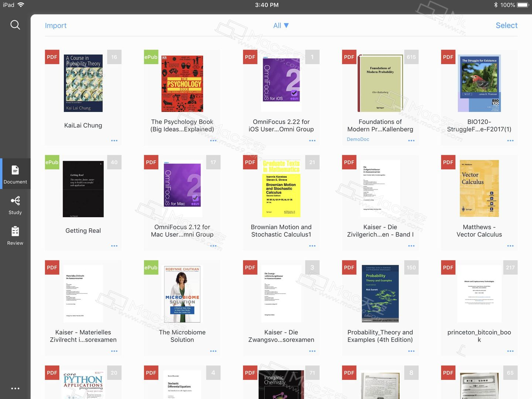Screen dimensions: 532x399
Task: Tap the battery indicator in status bar
Action: pyautogui.click(x=523, y=5)
